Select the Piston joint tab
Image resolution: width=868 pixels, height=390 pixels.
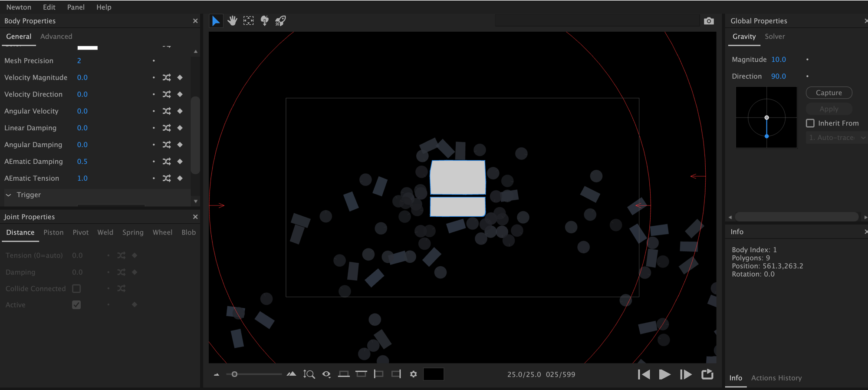(53, 232)
